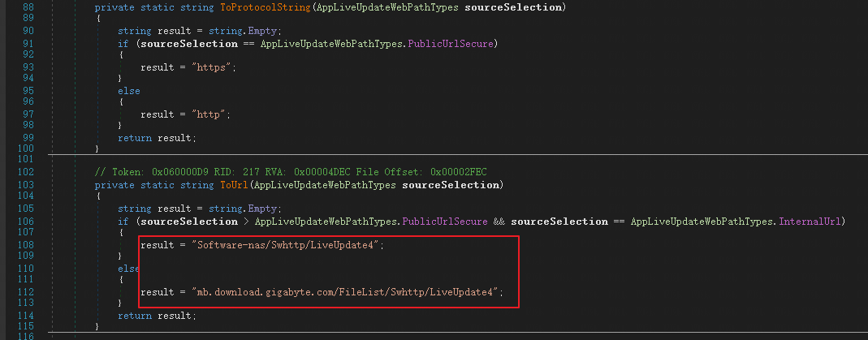Click the Software-nas/Swhttp/LiveUpdate4 string
Image resolution: width=868 pixels, height=340 pixels.
point(288,244)
